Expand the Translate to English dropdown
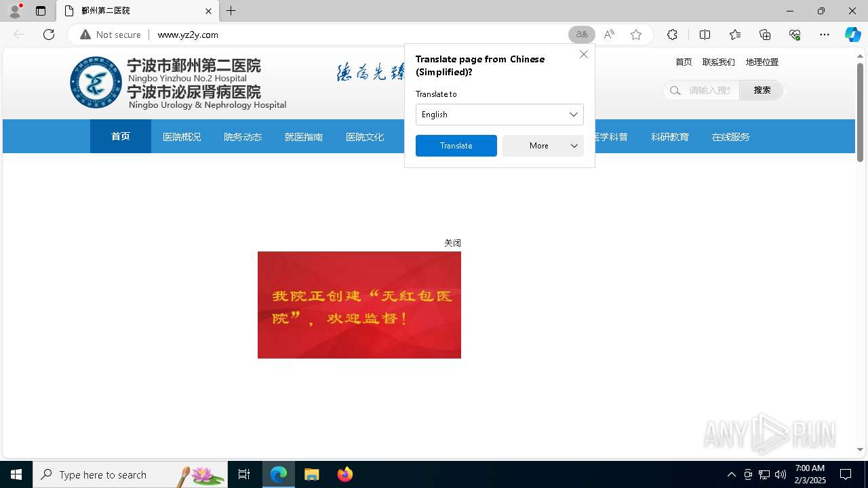The image size is (868, 488). point(500,115)
